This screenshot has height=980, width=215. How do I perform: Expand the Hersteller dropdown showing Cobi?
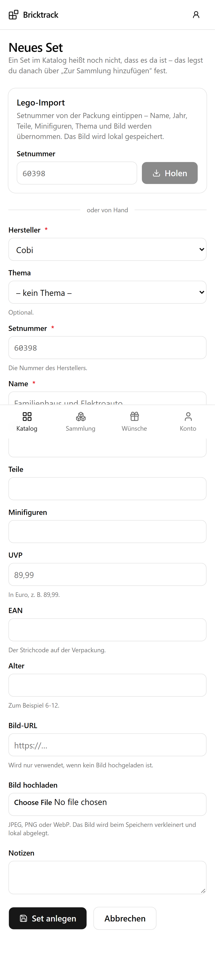click(107, 249)
